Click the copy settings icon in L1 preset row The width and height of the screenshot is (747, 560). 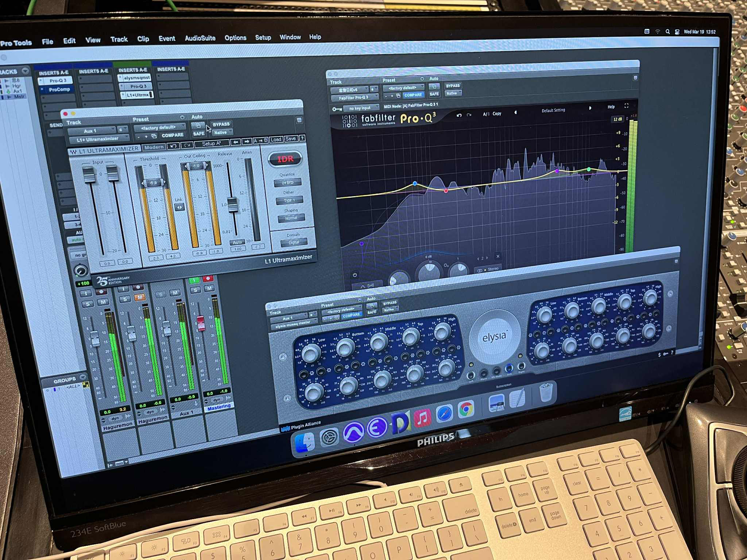pos(154,136)
